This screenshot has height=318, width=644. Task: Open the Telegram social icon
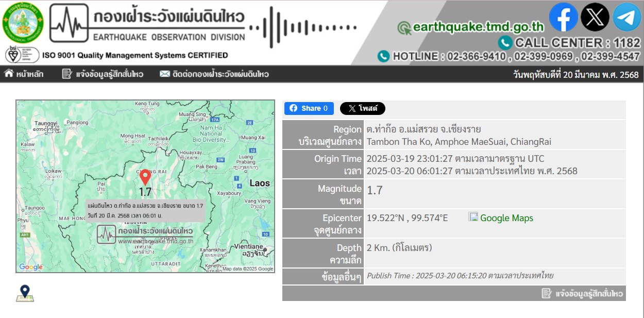pyautogui.click(x=627, y=17)
